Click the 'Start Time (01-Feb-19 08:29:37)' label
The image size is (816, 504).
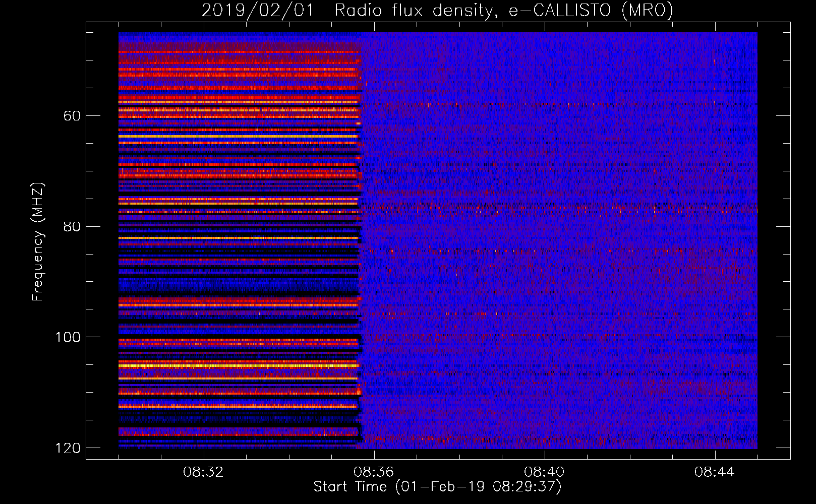(x=437, y=487)
